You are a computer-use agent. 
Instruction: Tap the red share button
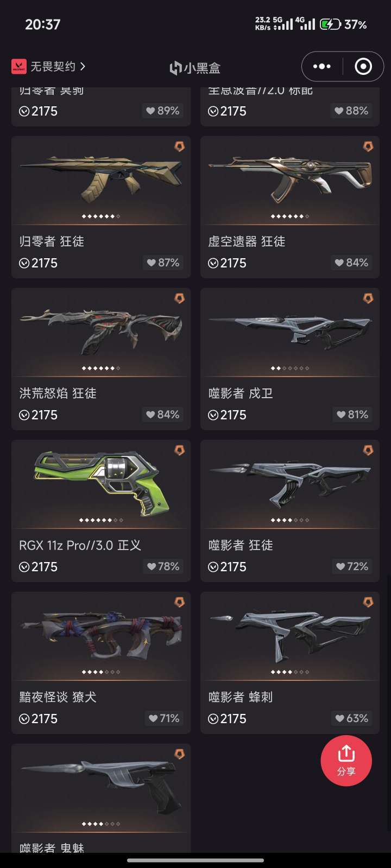[346, 761]
